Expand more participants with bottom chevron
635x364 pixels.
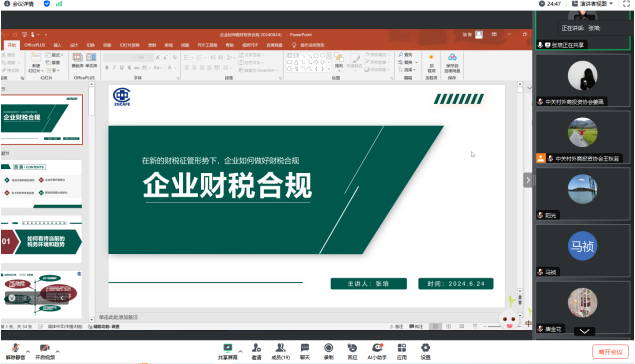(x=584, y=331)
